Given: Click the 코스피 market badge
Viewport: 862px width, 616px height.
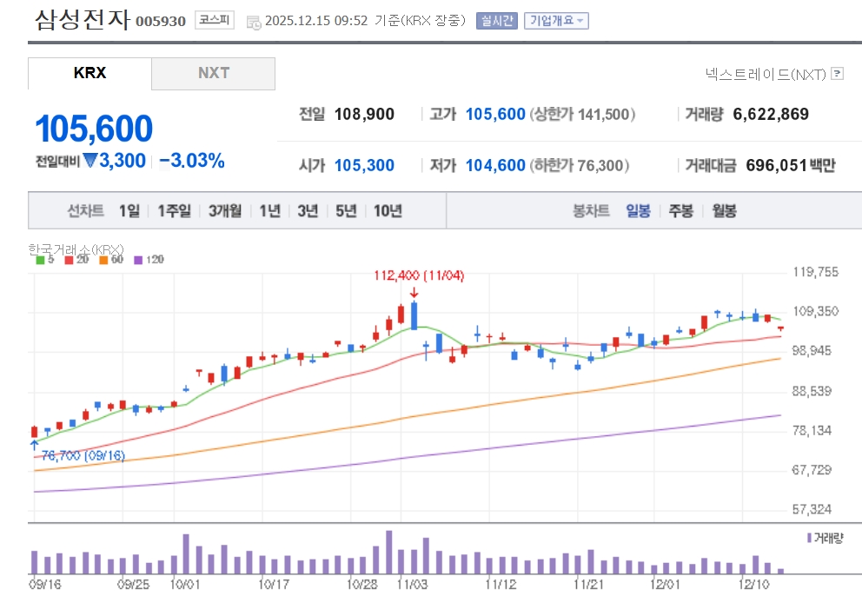Looking at the screenshot, I should (x=214, y=20).
